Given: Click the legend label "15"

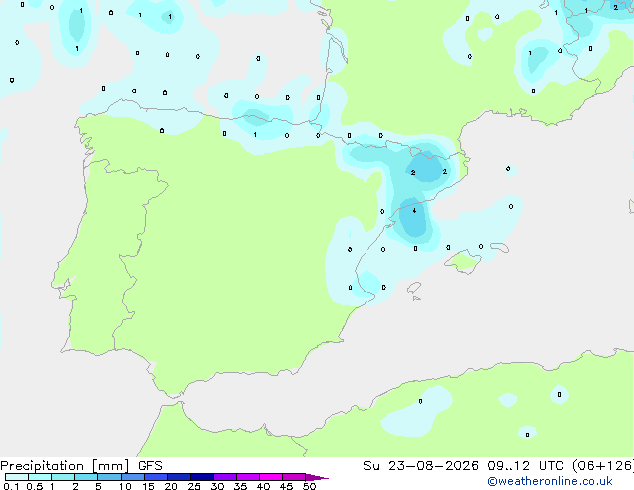Looking at the screenshot, I should 148,486.
